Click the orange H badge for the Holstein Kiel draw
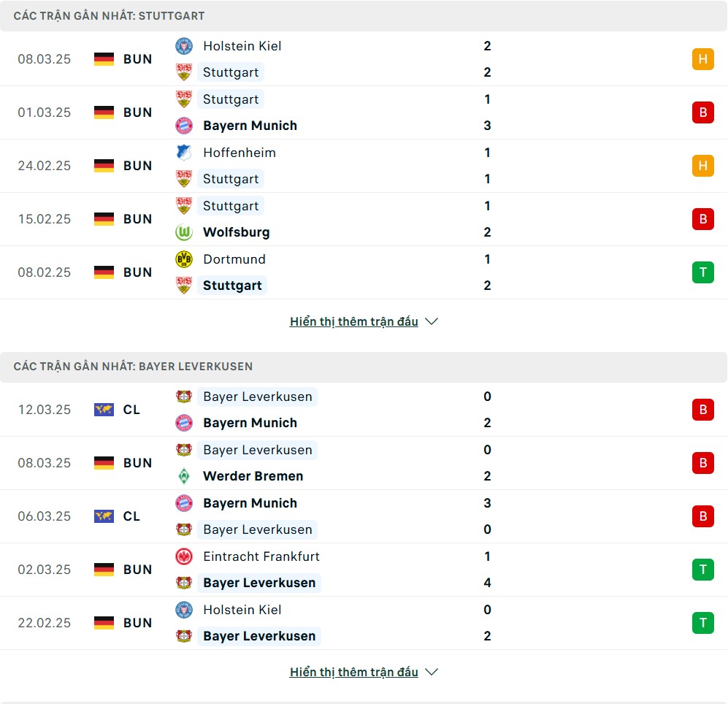The width and height of the screenshot is (728, 704). click(703, 59)
